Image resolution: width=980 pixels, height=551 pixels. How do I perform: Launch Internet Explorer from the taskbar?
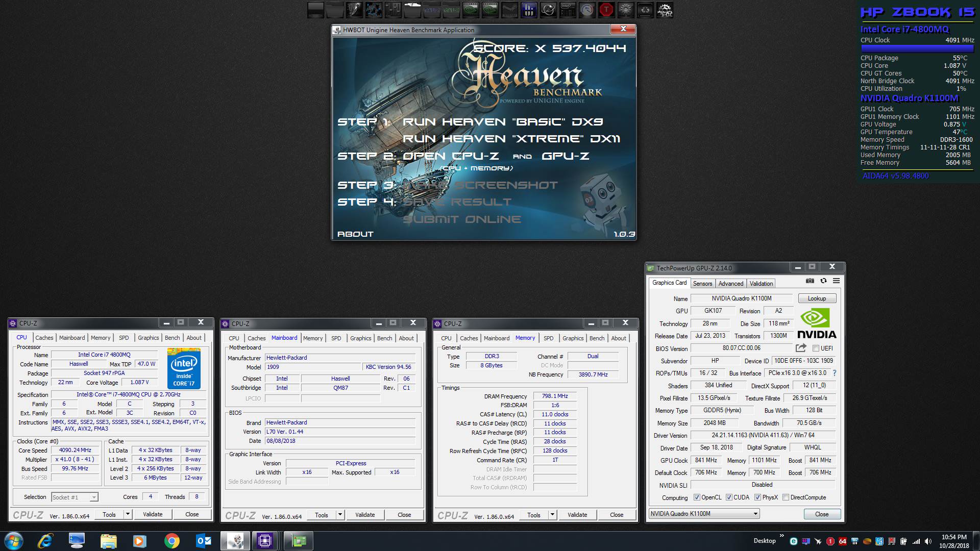tap(46, 541)
